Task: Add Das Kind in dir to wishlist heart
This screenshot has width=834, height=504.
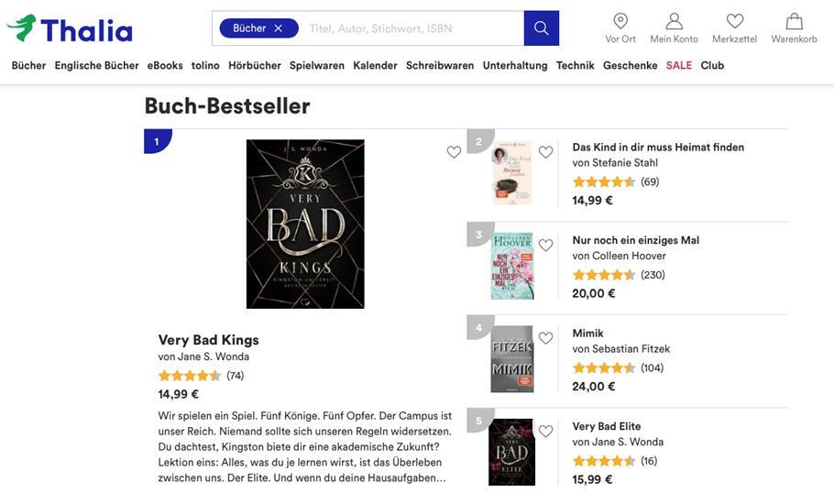Action: point(545,152)
